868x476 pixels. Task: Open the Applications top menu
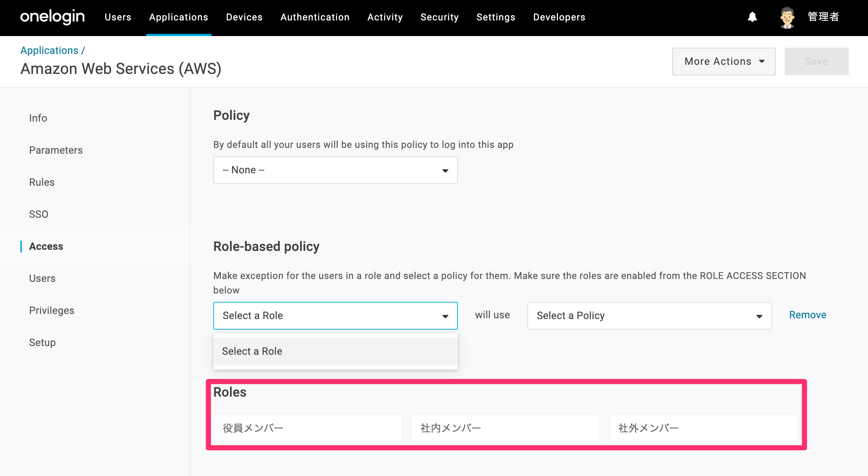[179, 17]
